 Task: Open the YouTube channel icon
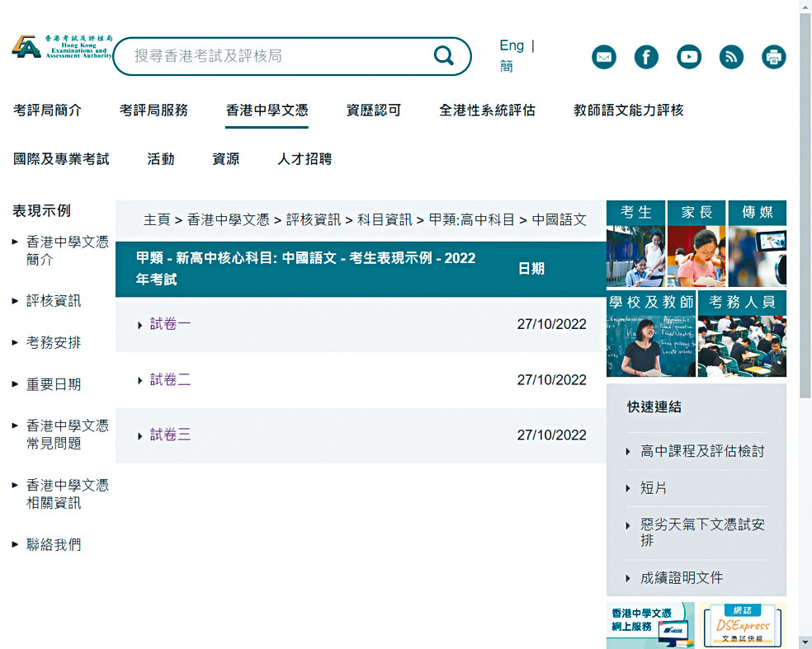coord(689,57)
